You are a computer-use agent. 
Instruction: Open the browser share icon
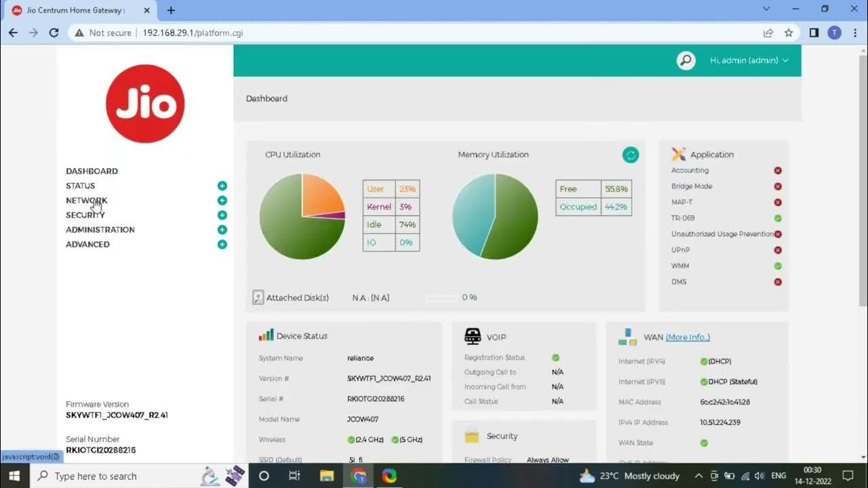click(x=768, y=33)
